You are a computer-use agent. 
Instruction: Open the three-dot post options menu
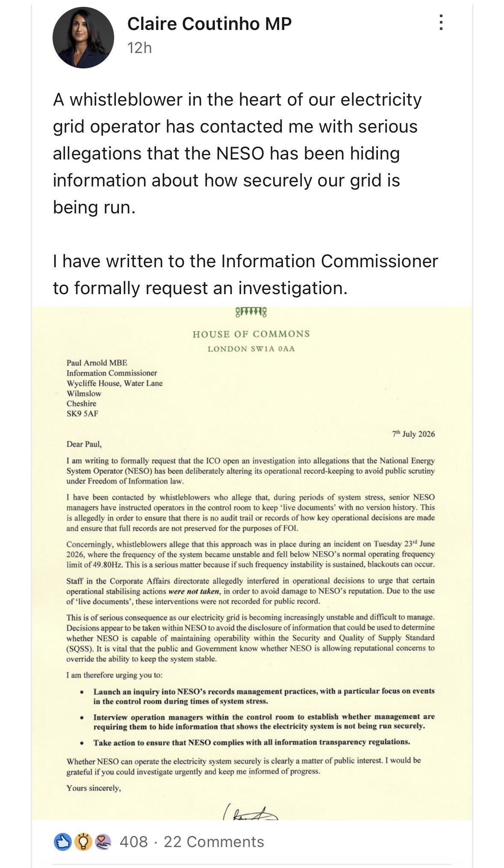point(441,22)
